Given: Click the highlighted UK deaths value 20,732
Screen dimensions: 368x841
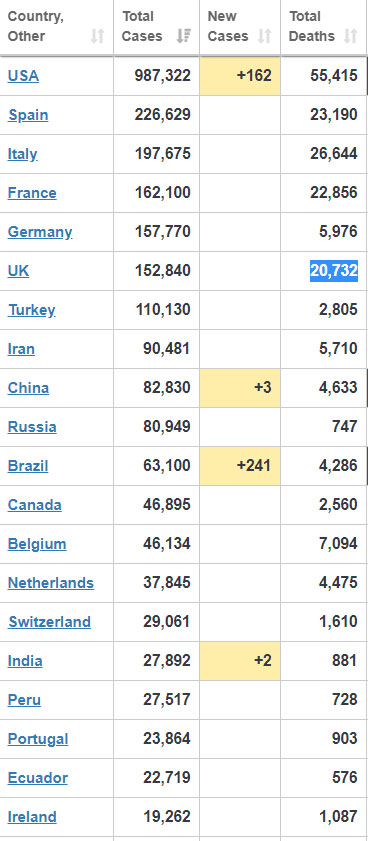Looking at the screenshot, I should [x=334, y=271].
